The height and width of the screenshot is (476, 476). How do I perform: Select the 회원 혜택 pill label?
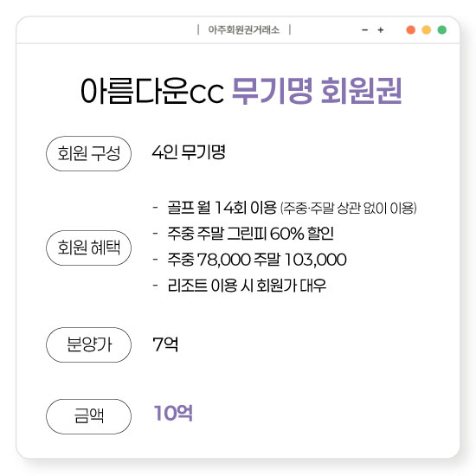(88, 248)
